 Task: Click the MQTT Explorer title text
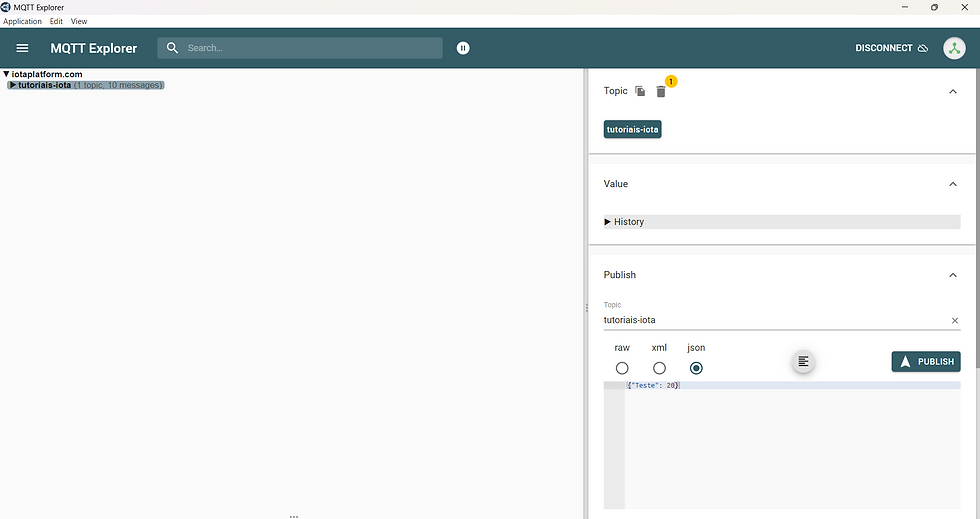coord(94,48)
